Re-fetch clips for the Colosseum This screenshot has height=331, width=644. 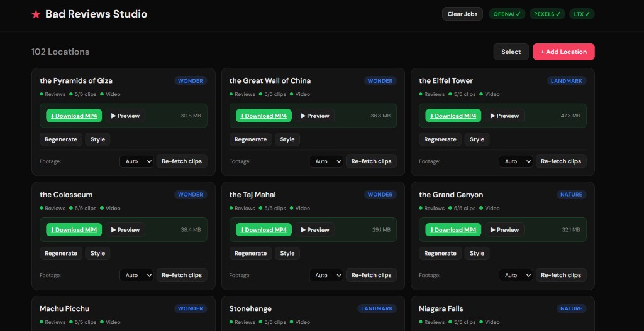click(x=182, y=275)
